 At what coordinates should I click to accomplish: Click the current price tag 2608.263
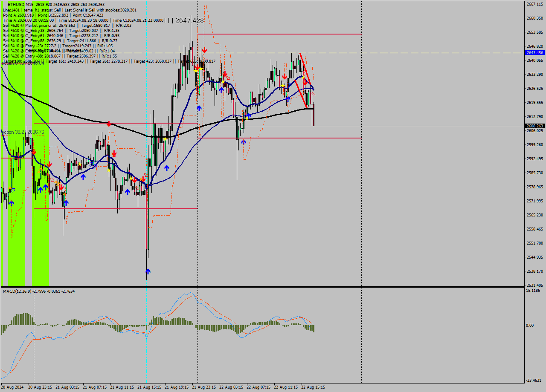[x=534, y=126]
